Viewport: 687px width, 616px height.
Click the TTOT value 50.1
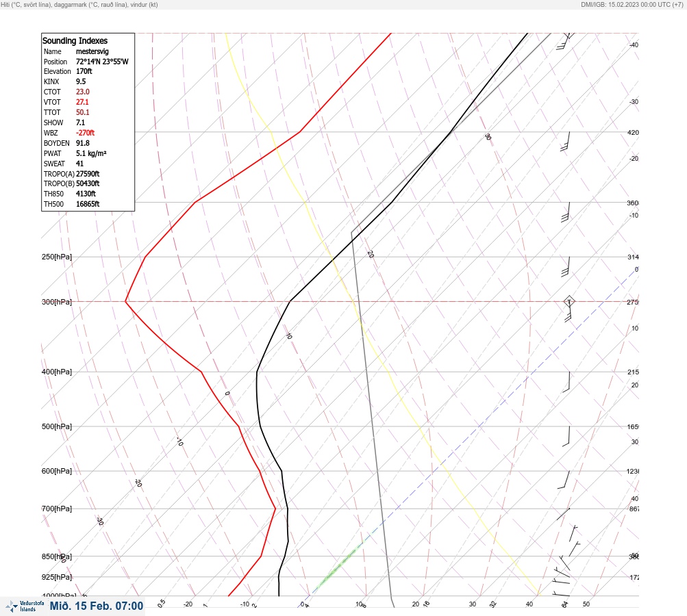(82, 112)
